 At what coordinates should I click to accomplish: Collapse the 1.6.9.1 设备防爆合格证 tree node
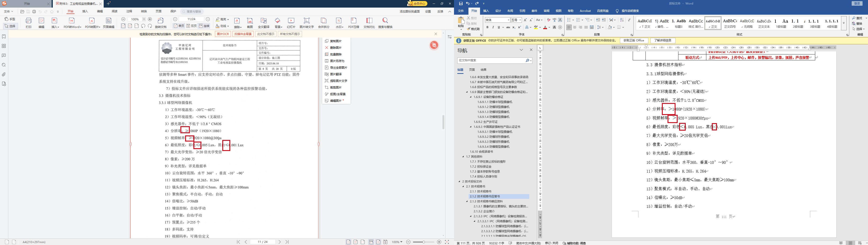pos(471,97)
